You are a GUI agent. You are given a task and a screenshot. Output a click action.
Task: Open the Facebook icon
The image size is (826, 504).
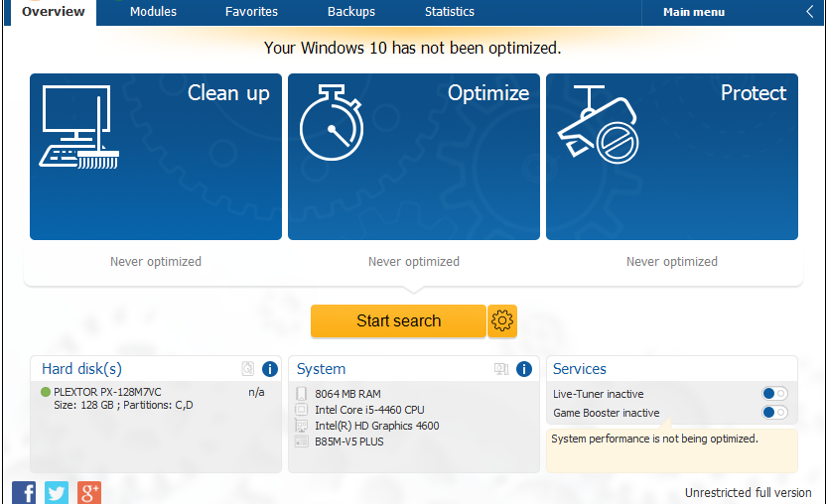coord(24,493)
